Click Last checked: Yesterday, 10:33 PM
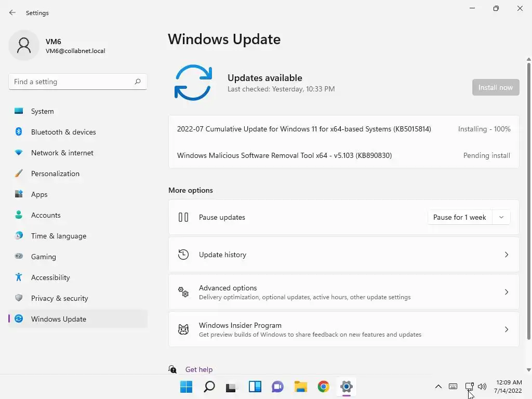Image resolution: width=532 pixels, height=399 pixels. click(281, 89)
